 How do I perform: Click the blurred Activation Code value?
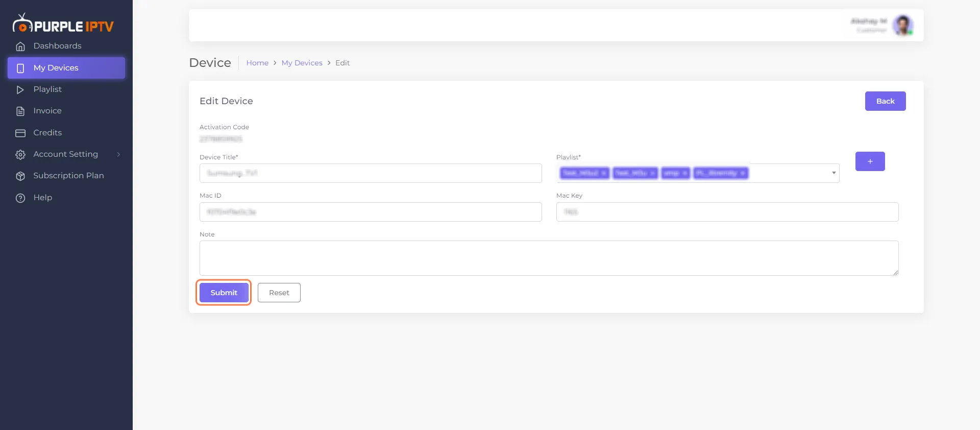click(221, 139)
